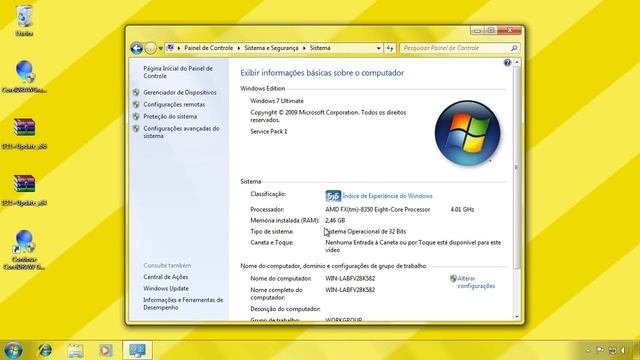Click the scrollbar up arrow
Screen dimensions: 640x360
(517, 62)
